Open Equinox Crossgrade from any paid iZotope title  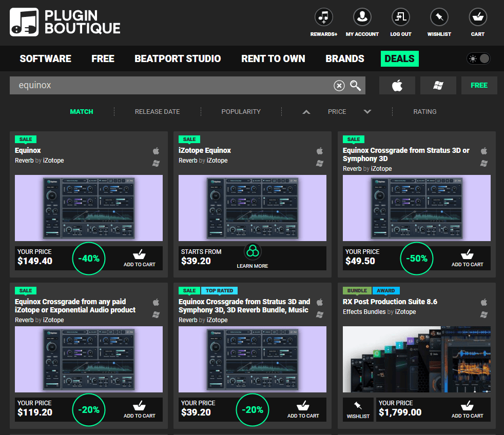tap(75, 306)
